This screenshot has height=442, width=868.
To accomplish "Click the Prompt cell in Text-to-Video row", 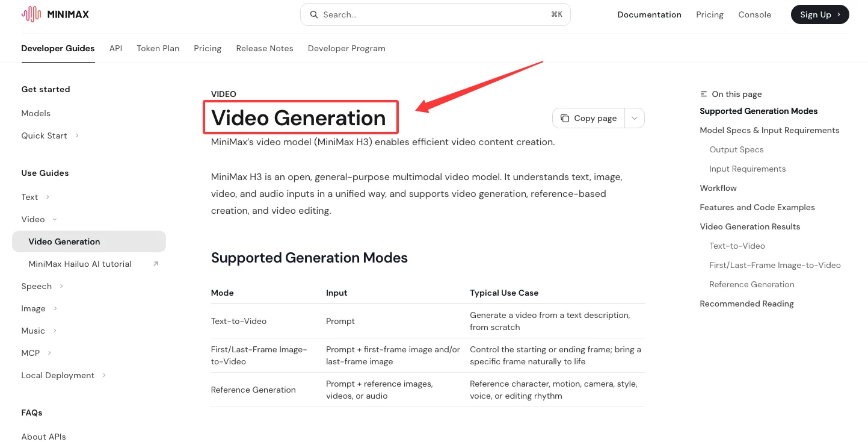I will pyautogui.click(x=340, y=321).
